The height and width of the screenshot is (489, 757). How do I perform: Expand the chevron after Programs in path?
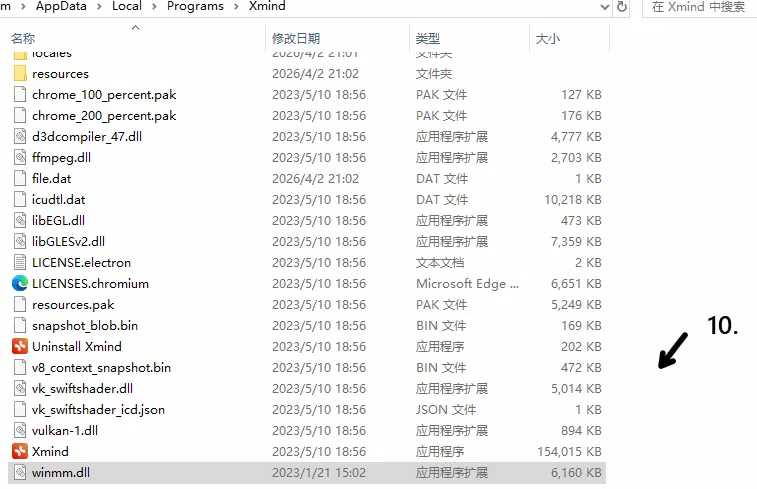236,7
